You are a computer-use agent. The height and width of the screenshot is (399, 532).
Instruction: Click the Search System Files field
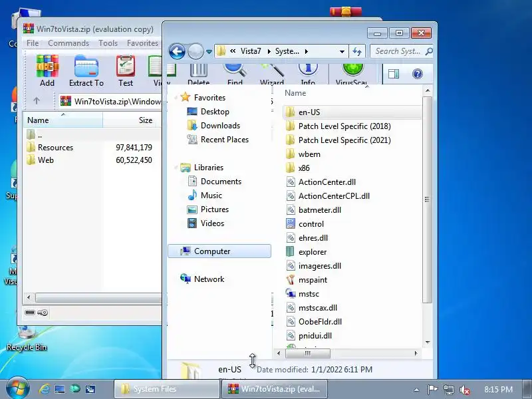coord(401,51)
